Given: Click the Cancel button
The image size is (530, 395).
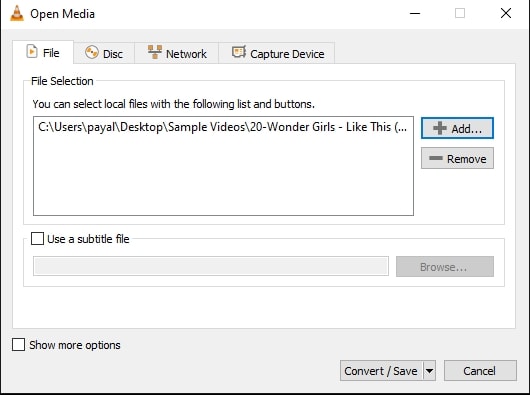Looking at the screenshot, I should [480, 371].
